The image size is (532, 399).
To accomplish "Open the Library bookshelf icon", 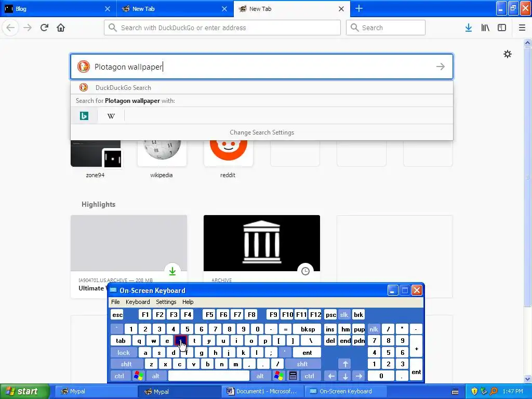I will click(485, 28).
